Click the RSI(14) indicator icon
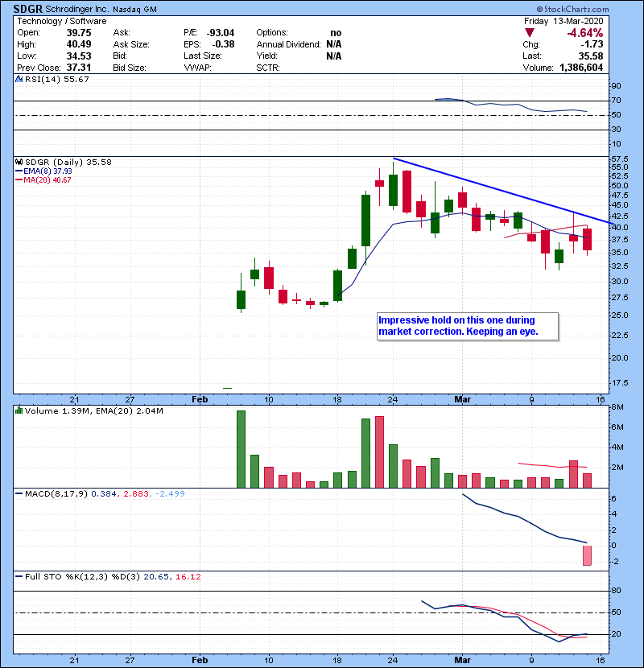This screenshot has width=644, height=668. [19, 79]
